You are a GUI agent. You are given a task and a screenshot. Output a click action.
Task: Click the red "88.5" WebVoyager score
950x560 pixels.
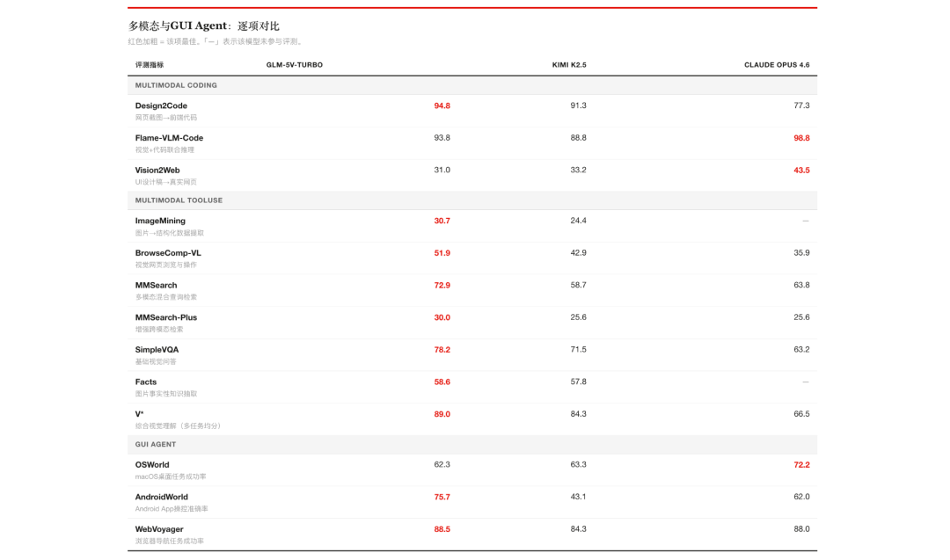(x=442, y=529)
